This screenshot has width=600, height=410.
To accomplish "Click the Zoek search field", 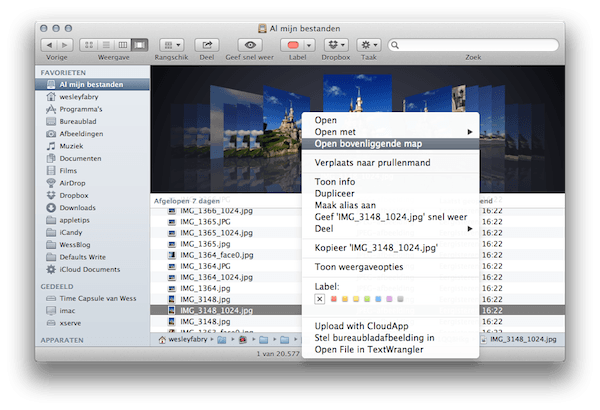I will tap(473, 45).
